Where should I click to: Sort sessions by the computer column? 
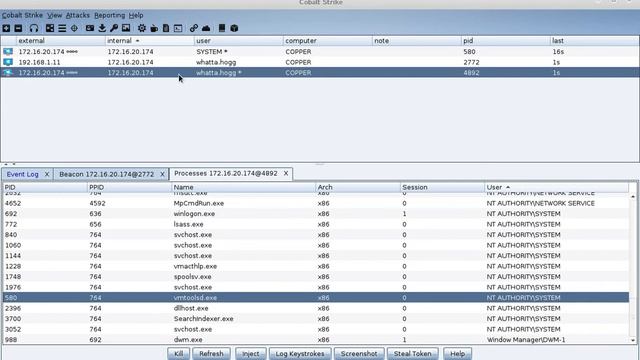[x=327, y=41]
